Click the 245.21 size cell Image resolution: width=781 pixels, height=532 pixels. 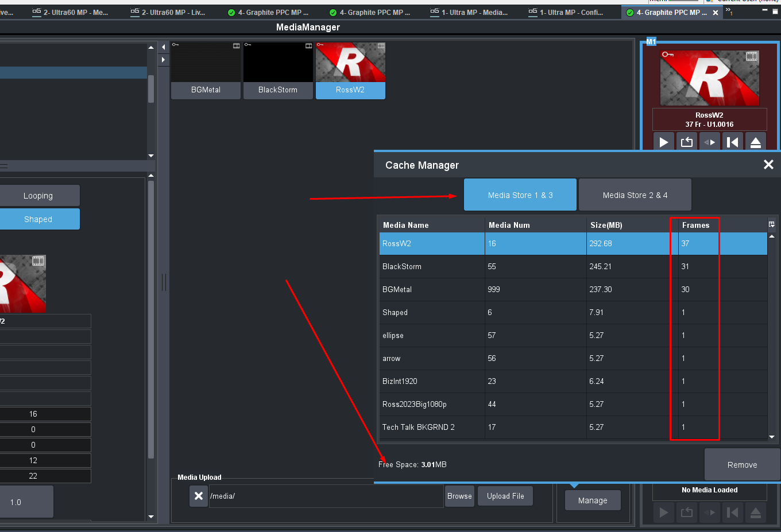pos(632,266)
